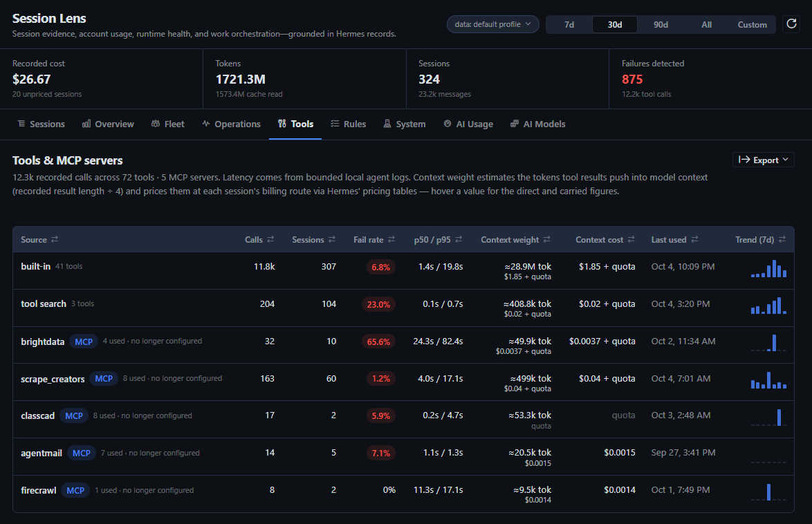Select the Custom time range

coord(752,24)
